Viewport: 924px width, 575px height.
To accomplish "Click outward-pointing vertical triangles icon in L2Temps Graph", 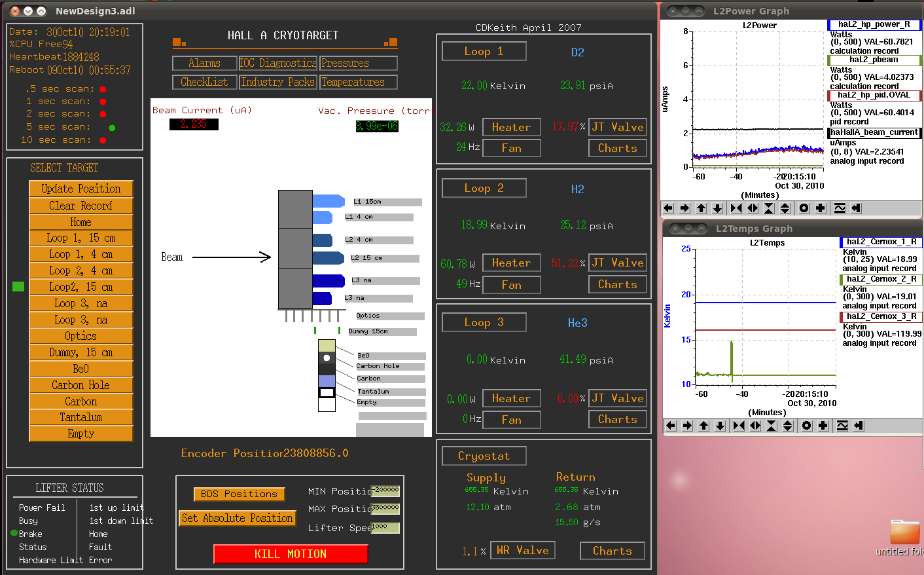I will [x=788, y=426].
